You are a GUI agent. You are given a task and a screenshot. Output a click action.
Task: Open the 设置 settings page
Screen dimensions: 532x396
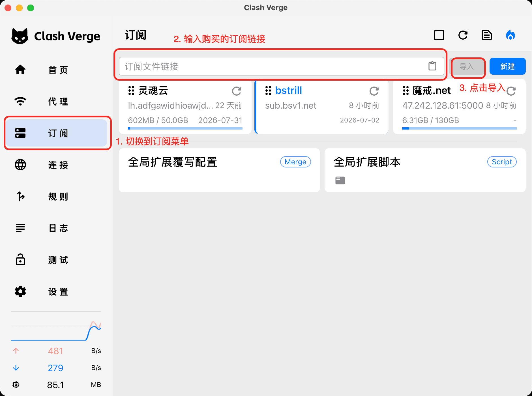click(x=56, y=291)
